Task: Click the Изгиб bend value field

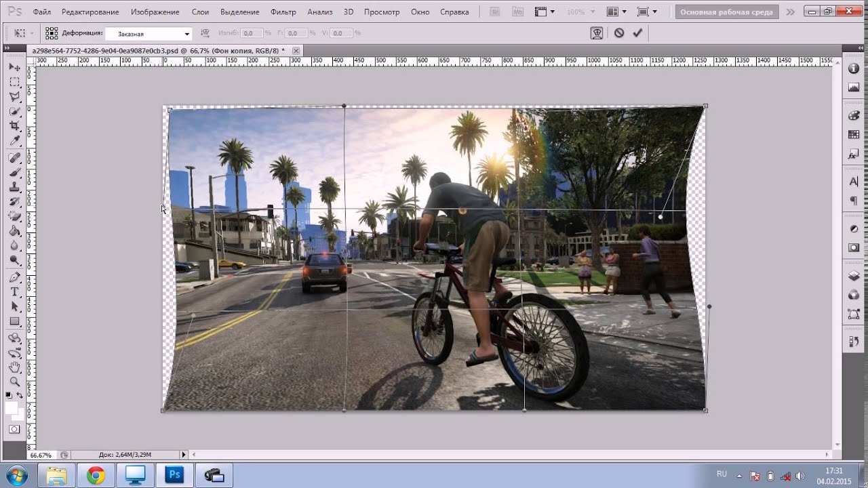Action: (x=252, y=33)
